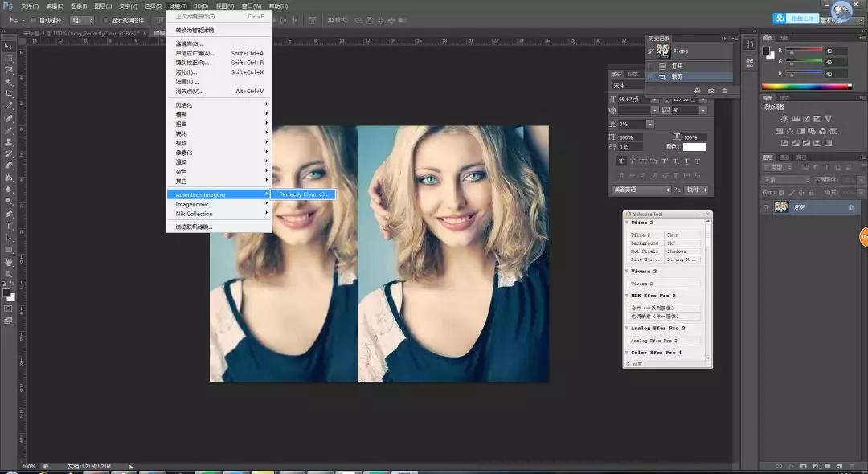Select the Eyedropper tool

pyautogui.click(x=9, y=103)
